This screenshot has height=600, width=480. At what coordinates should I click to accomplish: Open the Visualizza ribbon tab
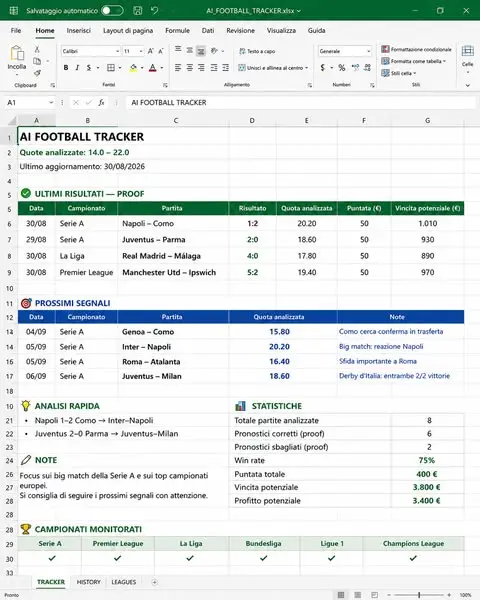(x=281, y=31)
